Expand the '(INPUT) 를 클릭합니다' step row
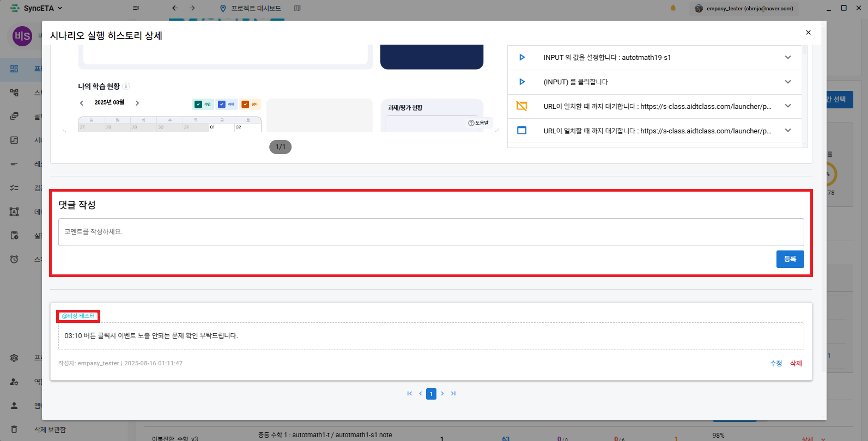 [787, 82]
